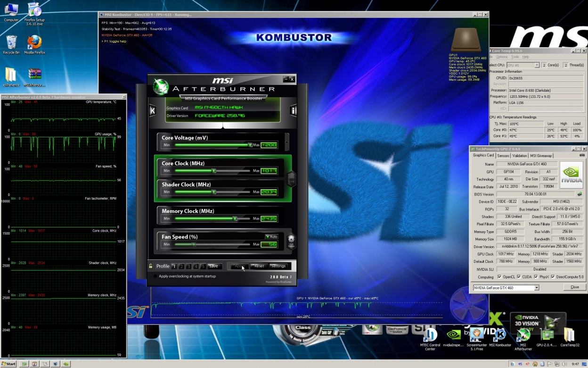Enable Apply overclocking at system startup
The image size is (588, 368).
pos(155,276)
